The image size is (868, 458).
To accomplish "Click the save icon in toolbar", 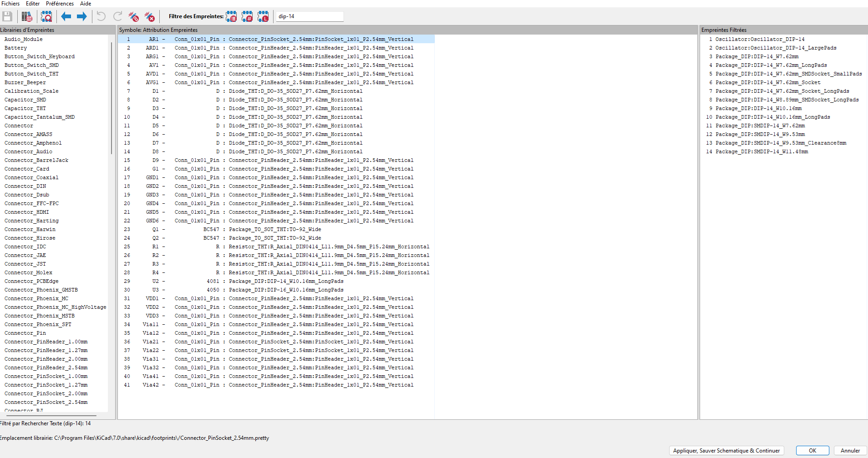I will coord(7,17).
